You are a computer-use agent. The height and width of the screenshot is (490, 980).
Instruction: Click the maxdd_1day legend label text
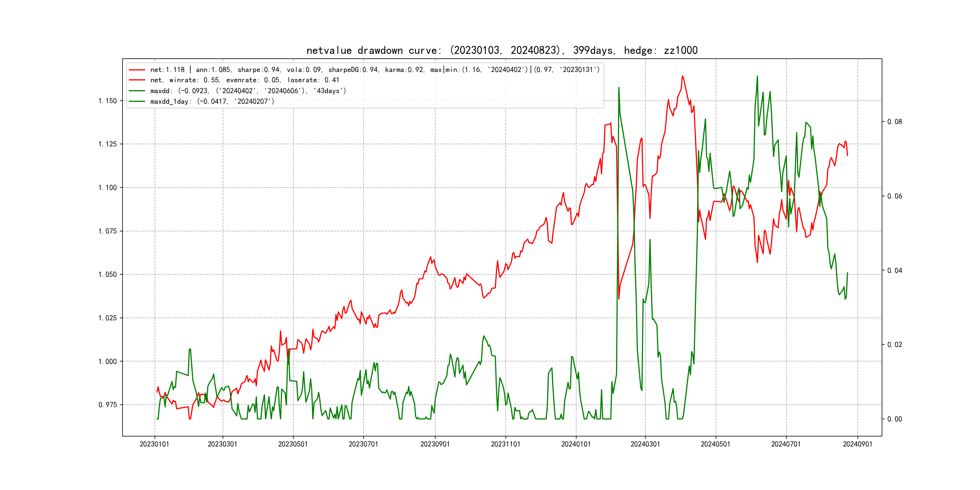point(212,102)
